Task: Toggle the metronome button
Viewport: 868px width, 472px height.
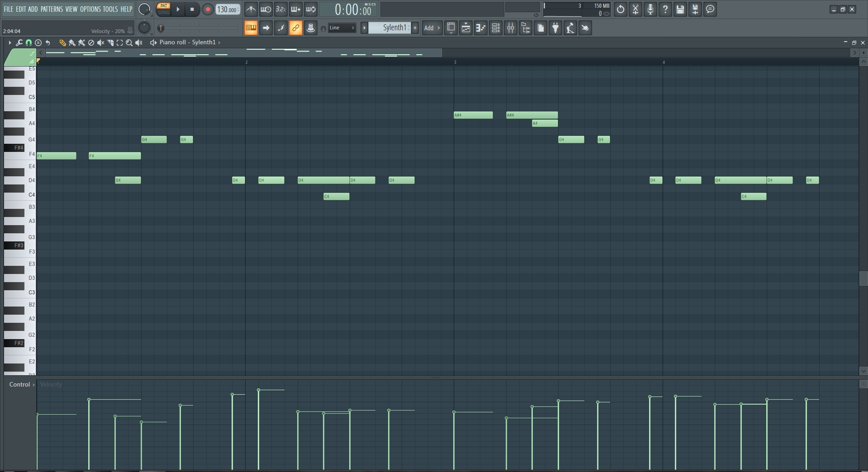Action: [251, 9]
